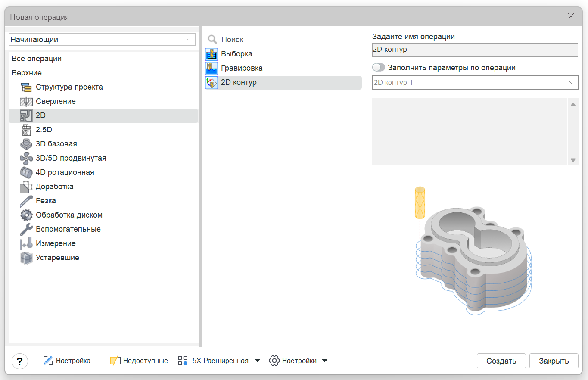This screenshot has height=380, width=588.
Task: Open the Настройка... button
Action: (70, 361)
